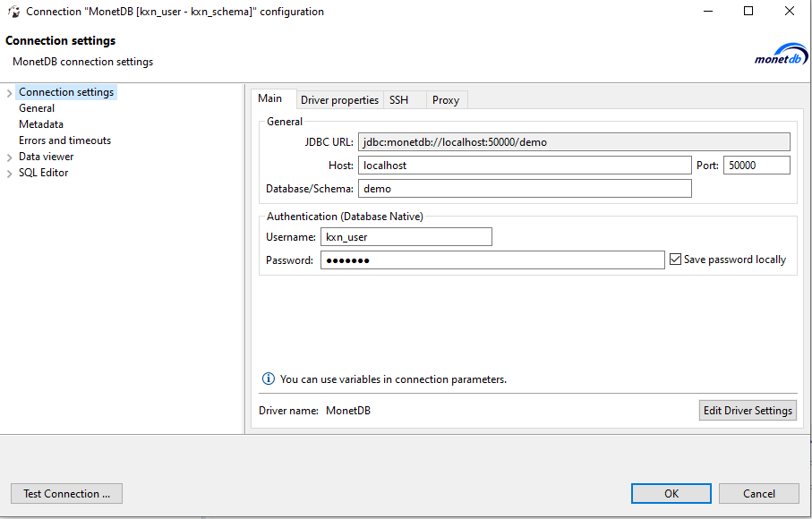
Task: Open the Proxy tab
Action: 446,100
